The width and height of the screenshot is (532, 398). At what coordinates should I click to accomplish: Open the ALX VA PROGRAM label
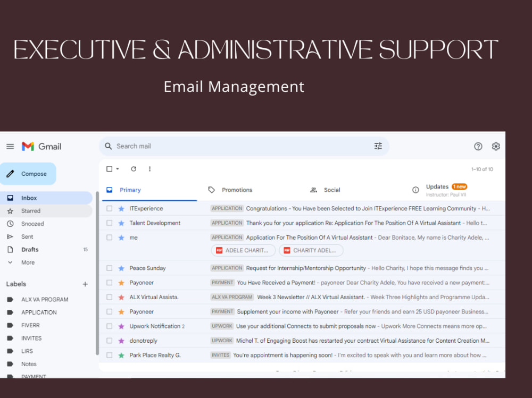click(x=45, y=300)
